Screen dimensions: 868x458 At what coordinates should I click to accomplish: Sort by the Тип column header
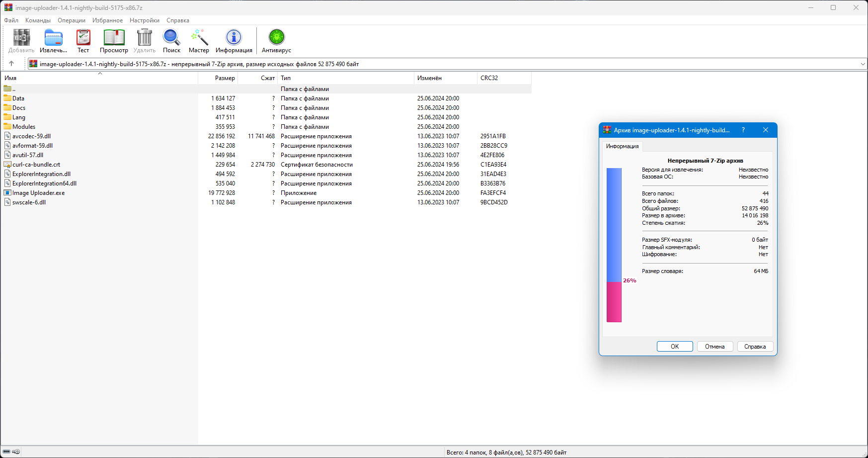[346, 78]
